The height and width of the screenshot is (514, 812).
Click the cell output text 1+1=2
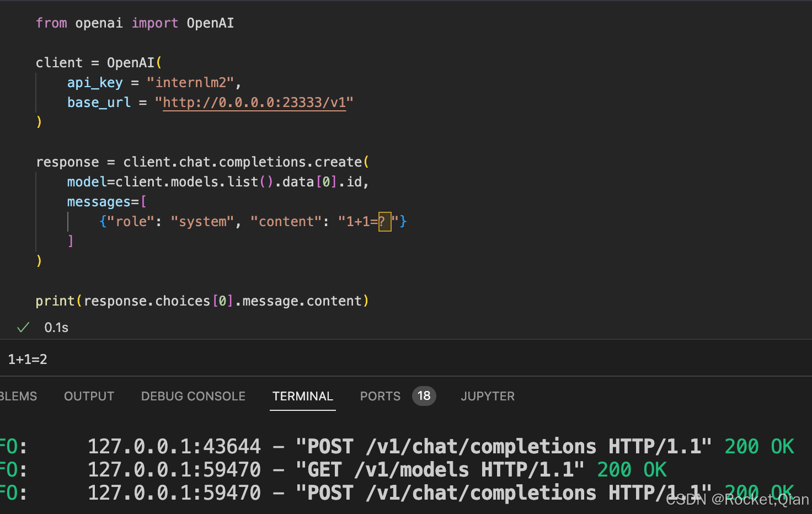28,360
